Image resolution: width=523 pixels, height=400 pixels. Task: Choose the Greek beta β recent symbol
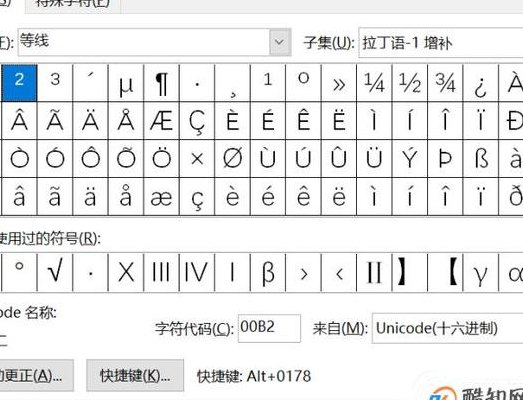[268, 272]
